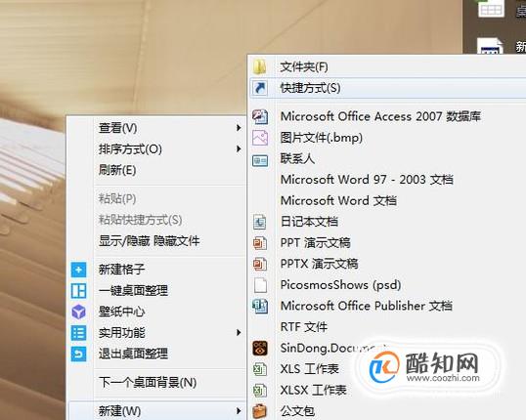Expand the 查看(V) submenu arrow
The image size is (526, 420).
coord(239,128)
